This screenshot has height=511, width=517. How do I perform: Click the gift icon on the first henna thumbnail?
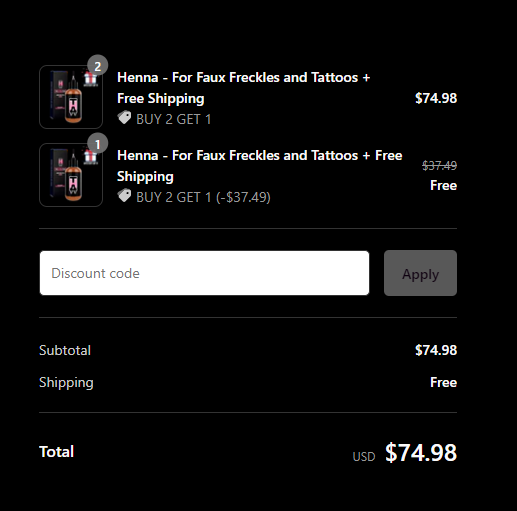(x=90, y=79)
